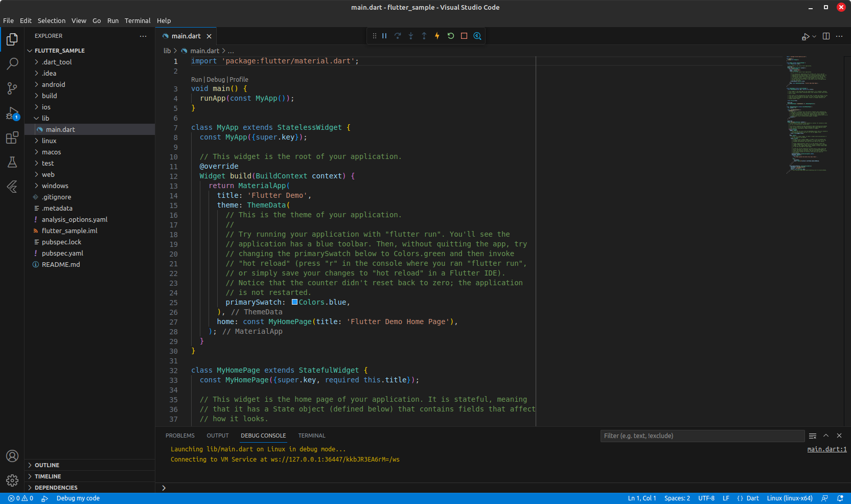Open the Accounts menu icon
Image resolution: width=851 pixels, height=504 pixels.
coord(12,456)
